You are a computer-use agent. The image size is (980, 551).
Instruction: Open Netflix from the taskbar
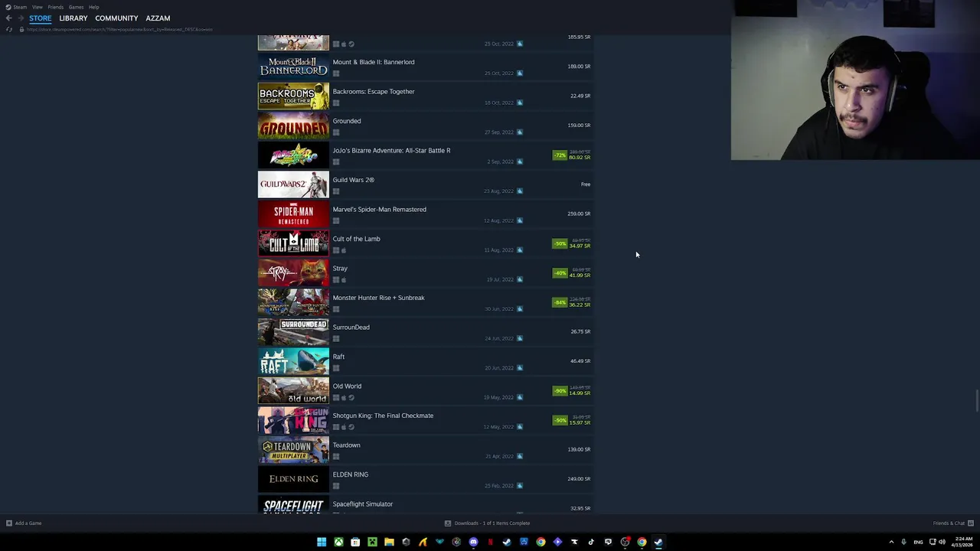[490, 542]
